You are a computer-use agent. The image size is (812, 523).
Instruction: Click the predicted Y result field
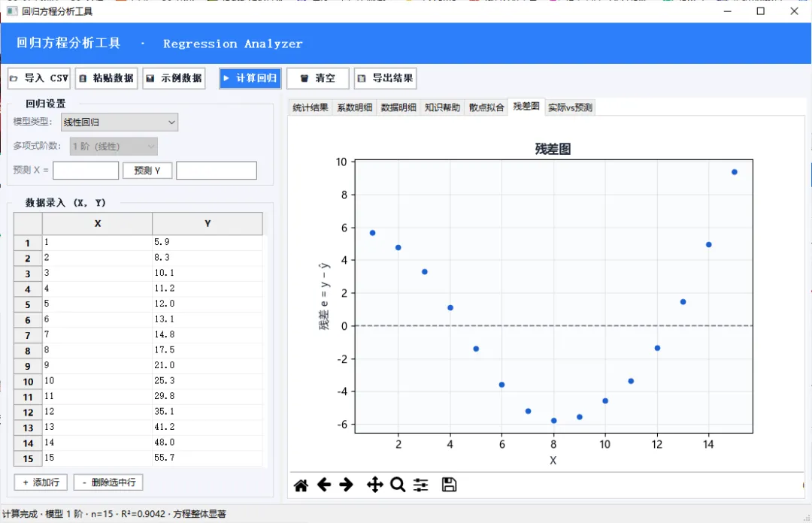click(x=217, y=171)
